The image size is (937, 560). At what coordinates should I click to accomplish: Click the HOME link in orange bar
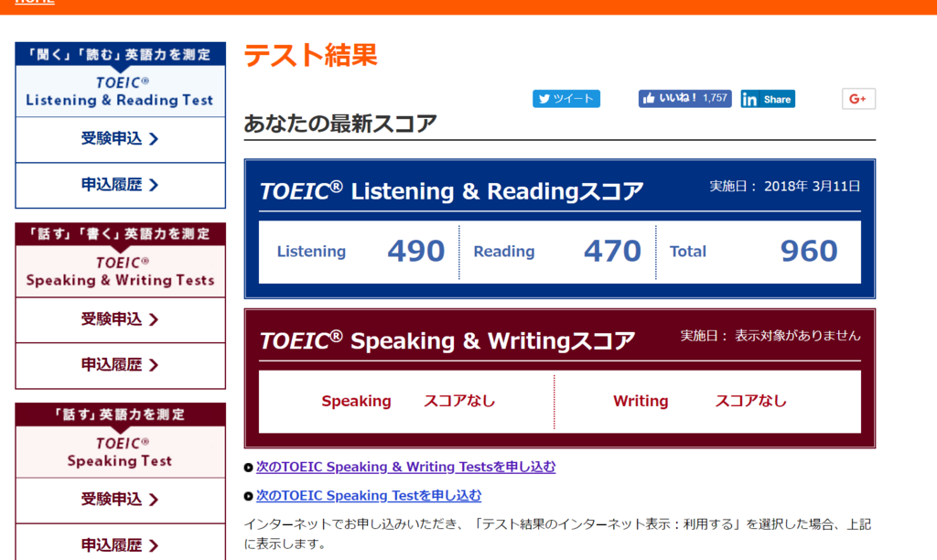point(35,2)
